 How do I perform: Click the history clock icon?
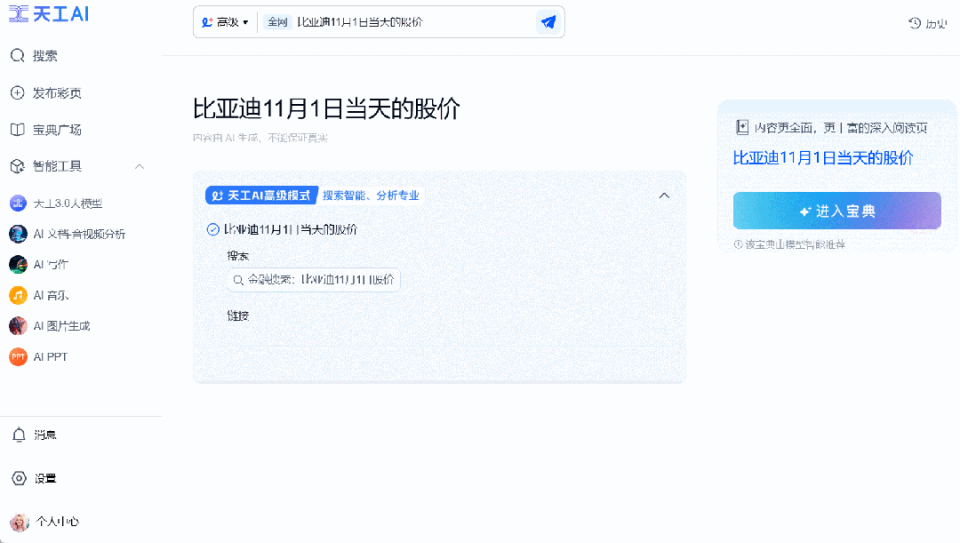[915, 23]
